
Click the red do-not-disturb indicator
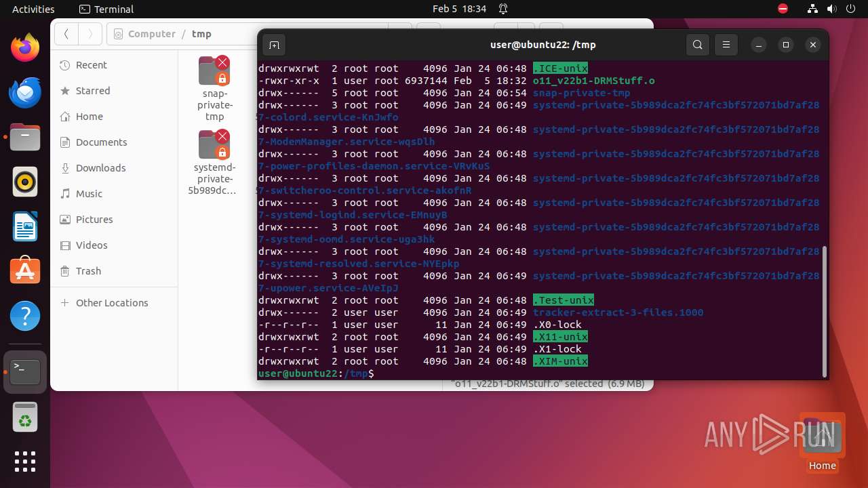coord(783,9)
